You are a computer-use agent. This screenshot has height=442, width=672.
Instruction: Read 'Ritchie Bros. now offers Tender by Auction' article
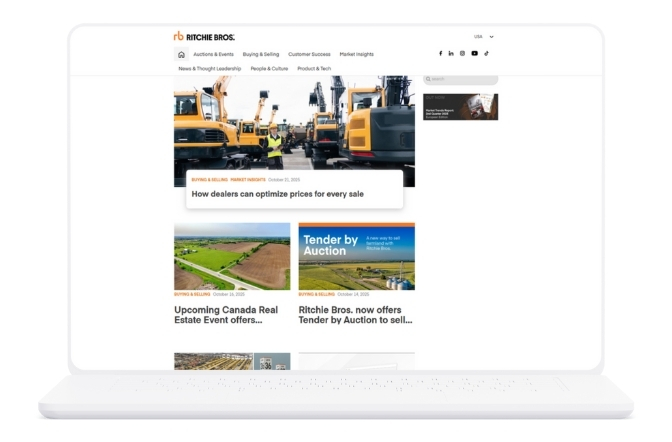[x=355, y=315]
